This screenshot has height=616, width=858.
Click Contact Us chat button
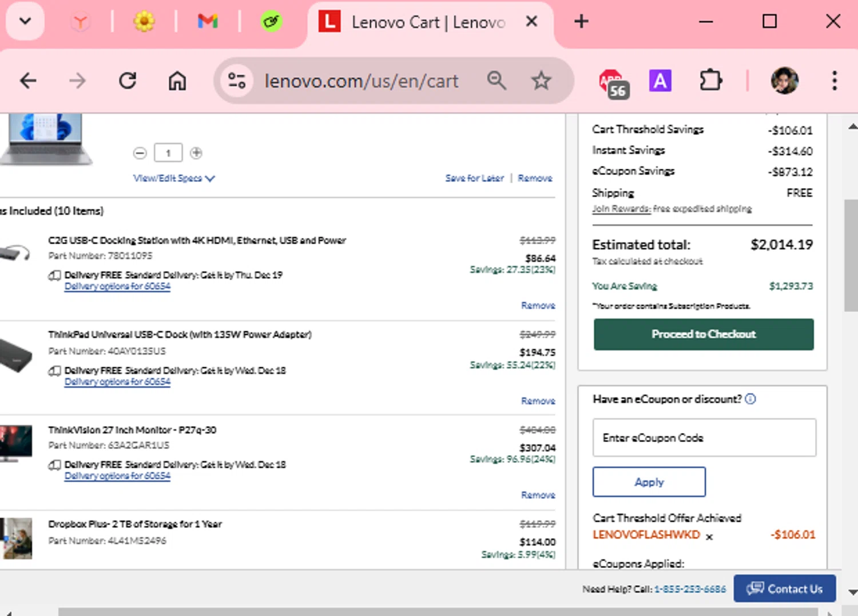point(785,589)
